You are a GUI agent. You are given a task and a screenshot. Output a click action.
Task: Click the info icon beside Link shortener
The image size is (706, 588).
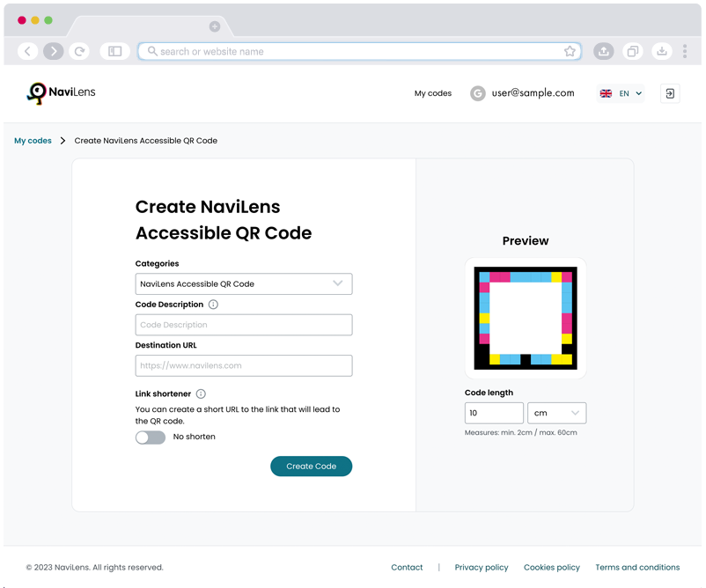(x=201, y=394)
